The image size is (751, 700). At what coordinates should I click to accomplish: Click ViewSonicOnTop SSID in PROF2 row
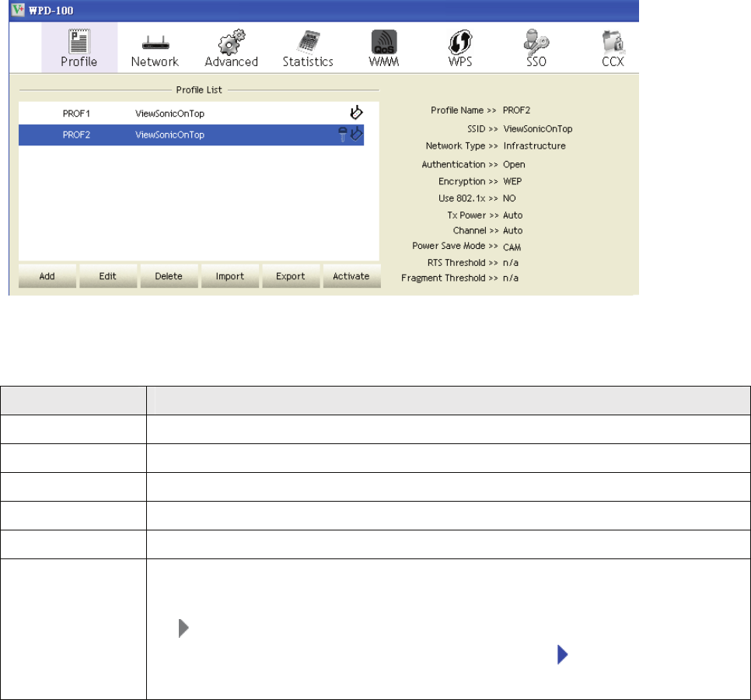point(169,135)
